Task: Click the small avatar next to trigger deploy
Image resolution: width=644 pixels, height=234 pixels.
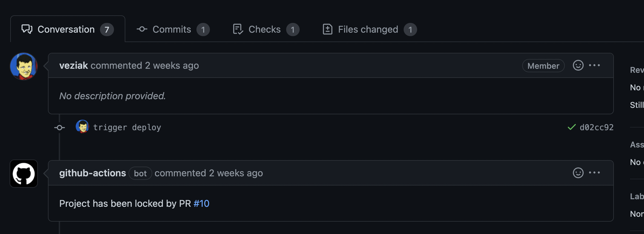Action: point(82,126)
